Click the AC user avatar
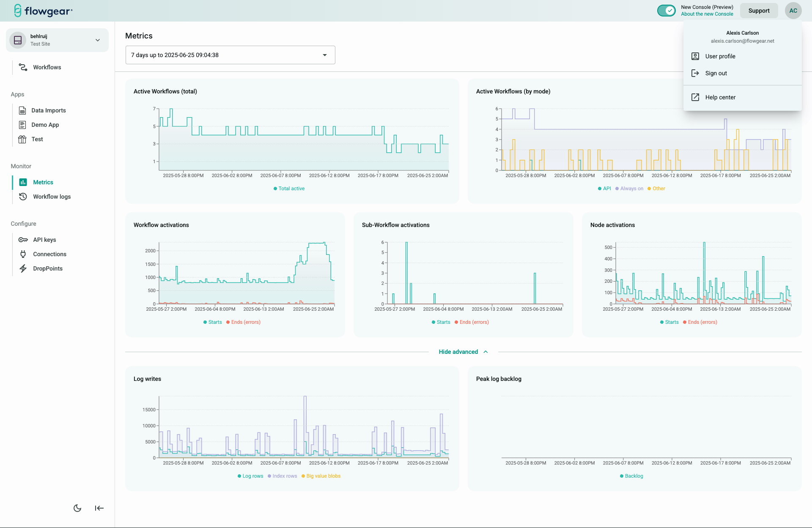 tap(793, 11)
